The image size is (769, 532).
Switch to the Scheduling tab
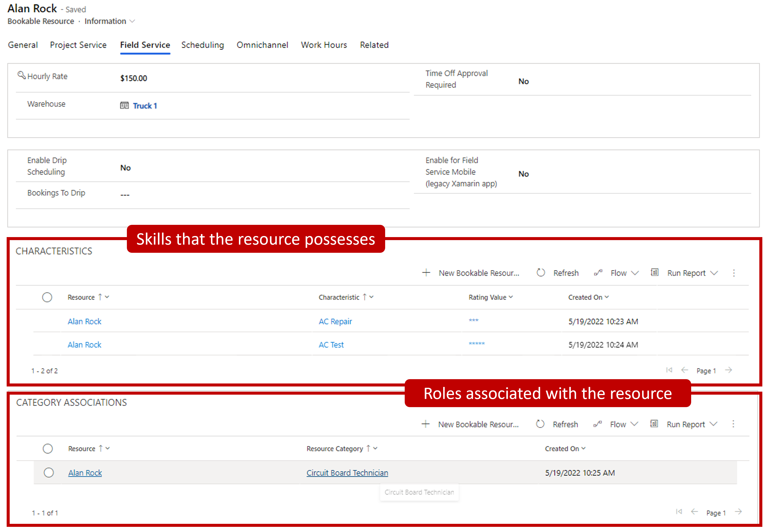(x=202, y=45)
